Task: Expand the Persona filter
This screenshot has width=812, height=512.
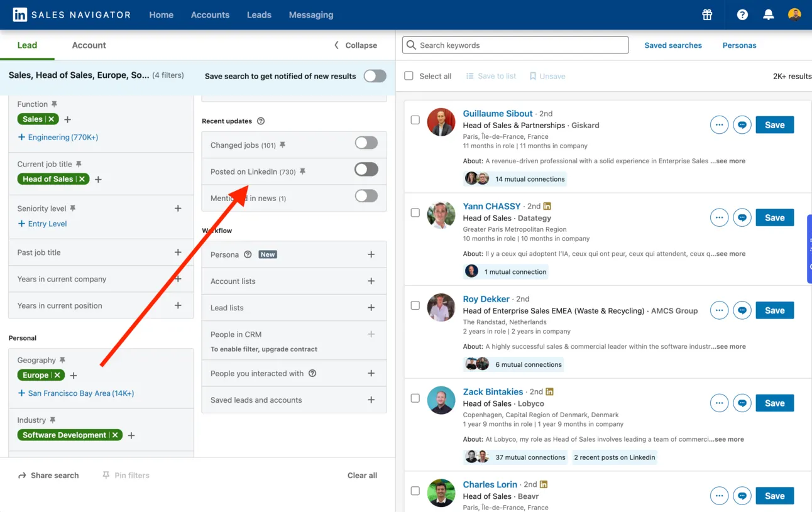Action: click(371, 254)
